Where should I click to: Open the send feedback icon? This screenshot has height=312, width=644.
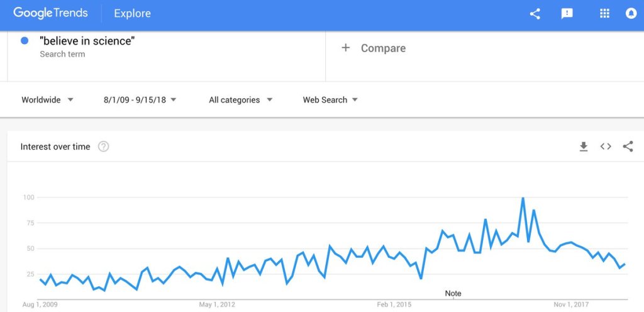pyautogui.click(x=567, y=13)
